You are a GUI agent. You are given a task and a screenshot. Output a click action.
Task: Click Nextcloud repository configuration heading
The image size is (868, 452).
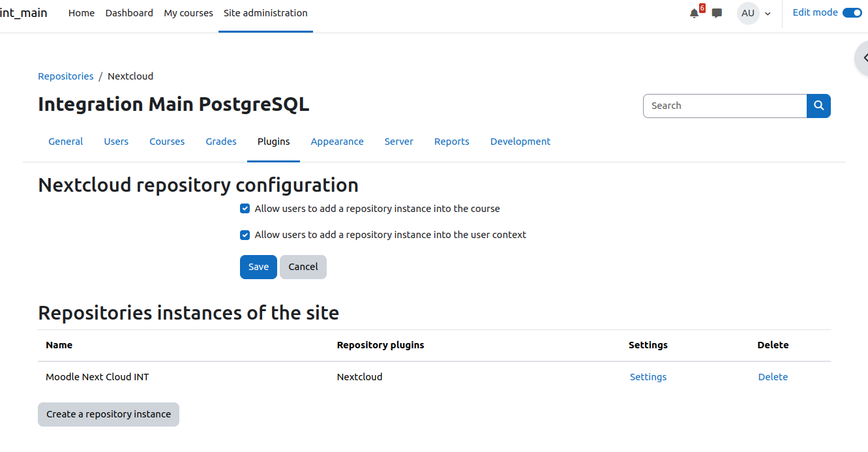198,185
